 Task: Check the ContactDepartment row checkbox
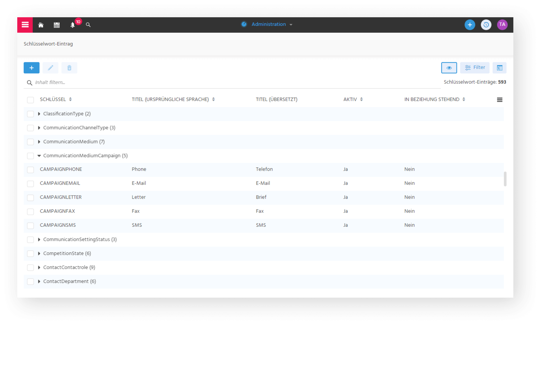30,282
